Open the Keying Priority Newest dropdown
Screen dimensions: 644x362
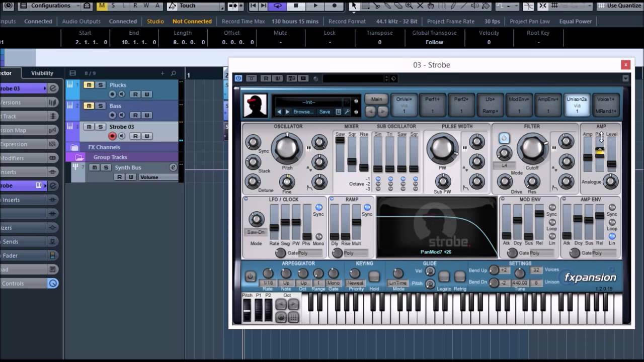(355, 283)
